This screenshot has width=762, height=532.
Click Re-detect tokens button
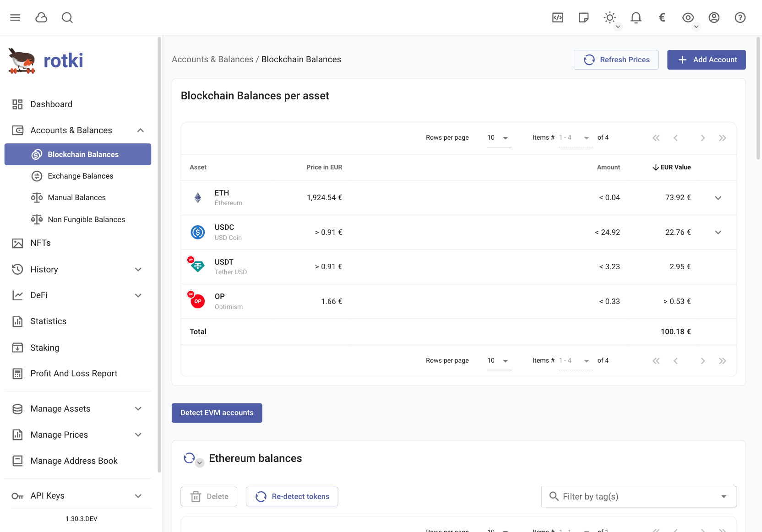(x=292, y=496)
